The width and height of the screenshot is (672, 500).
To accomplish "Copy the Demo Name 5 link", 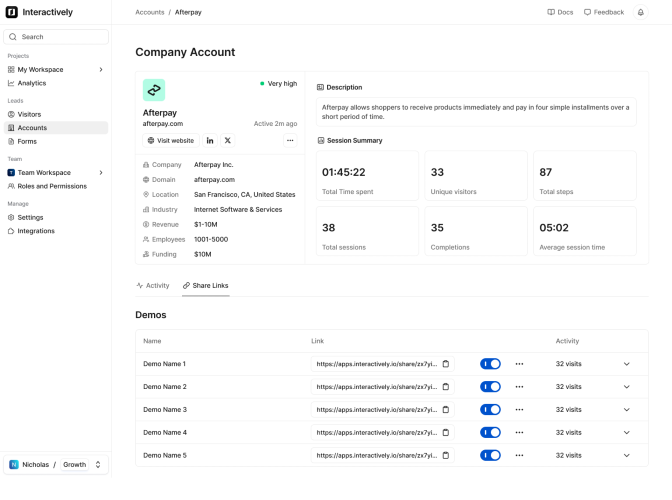I will pos(446,455).
